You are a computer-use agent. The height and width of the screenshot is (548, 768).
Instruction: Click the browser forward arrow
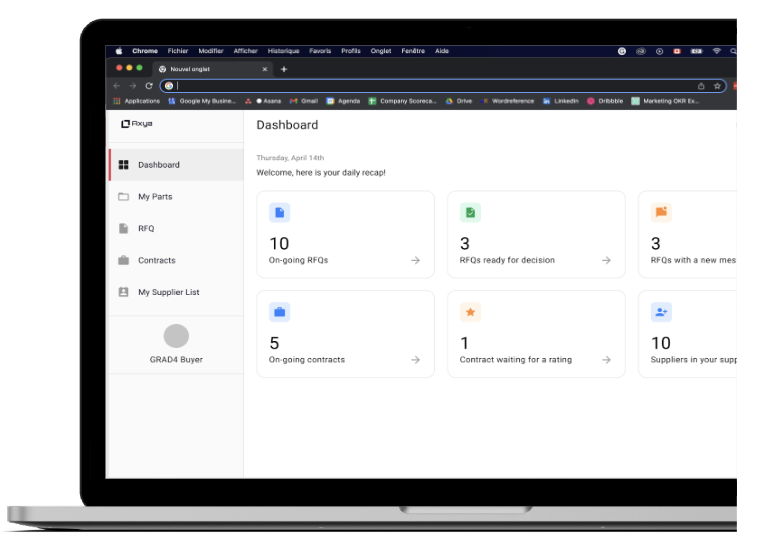(x=133, y=86)
